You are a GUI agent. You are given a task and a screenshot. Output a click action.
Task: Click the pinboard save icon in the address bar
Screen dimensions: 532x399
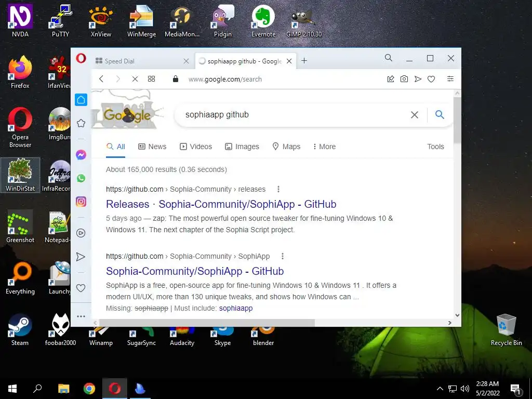pos(391,79)
